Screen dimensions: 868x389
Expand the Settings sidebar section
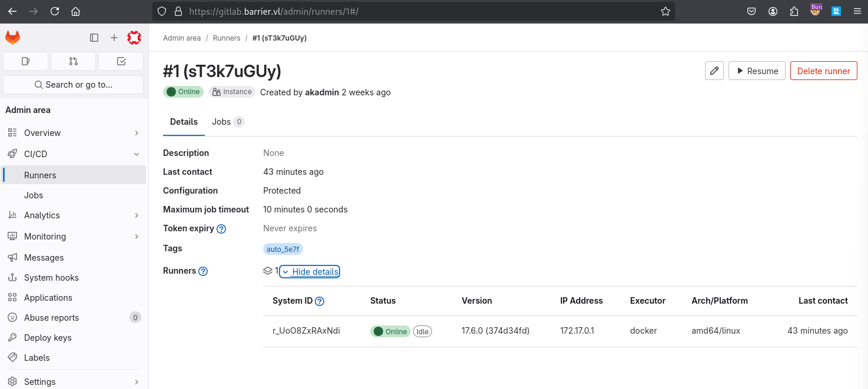click(x=74, y=381)
